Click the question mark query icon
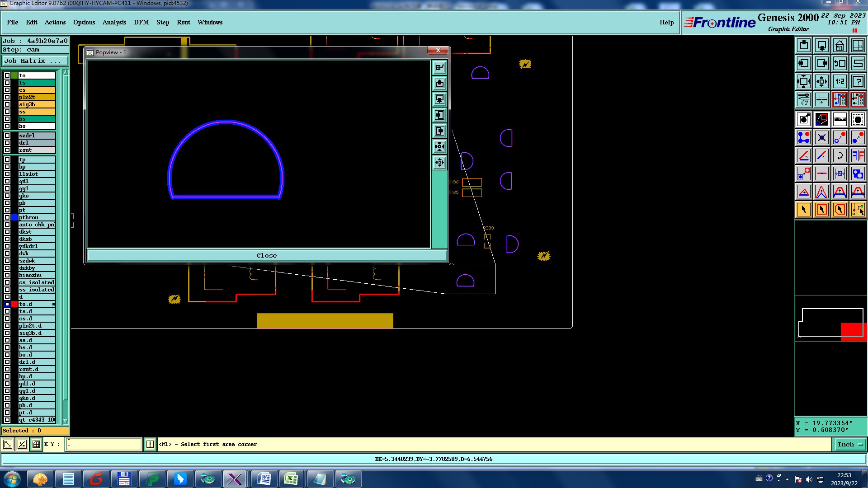Viewport: 868px width, 488px height. pos(858,81)
